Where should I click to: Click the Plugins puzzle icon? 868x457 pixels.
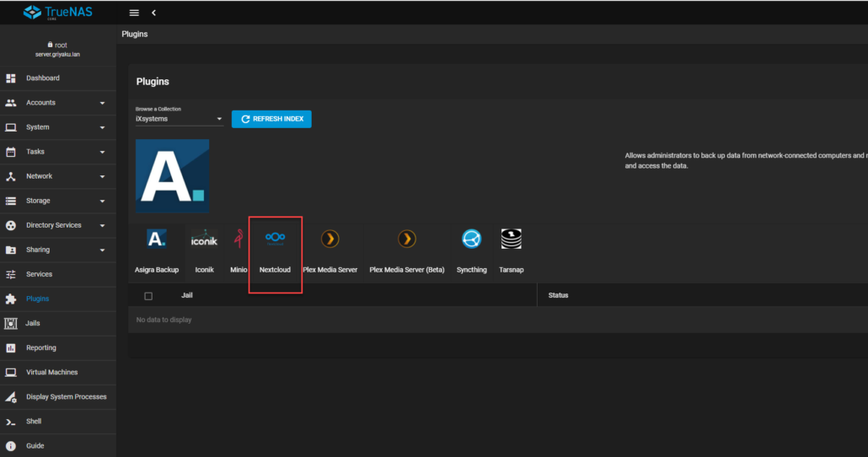click(10, 299)
